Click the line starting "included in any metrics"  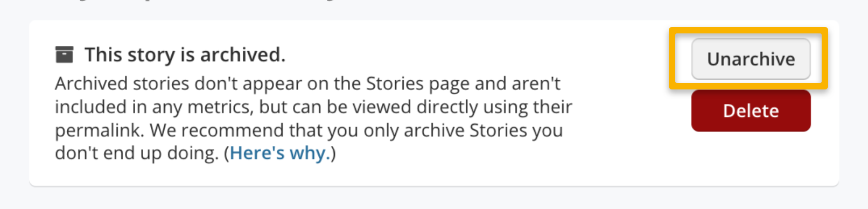[313, 107]
